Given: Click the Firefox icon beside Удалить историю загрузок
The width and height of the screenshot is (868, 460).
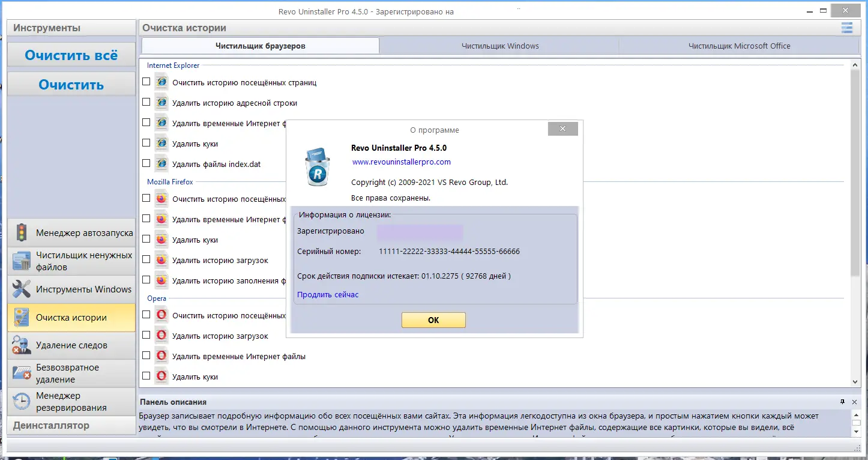Looking at the screenshot, I should click(x=161, y=260).
